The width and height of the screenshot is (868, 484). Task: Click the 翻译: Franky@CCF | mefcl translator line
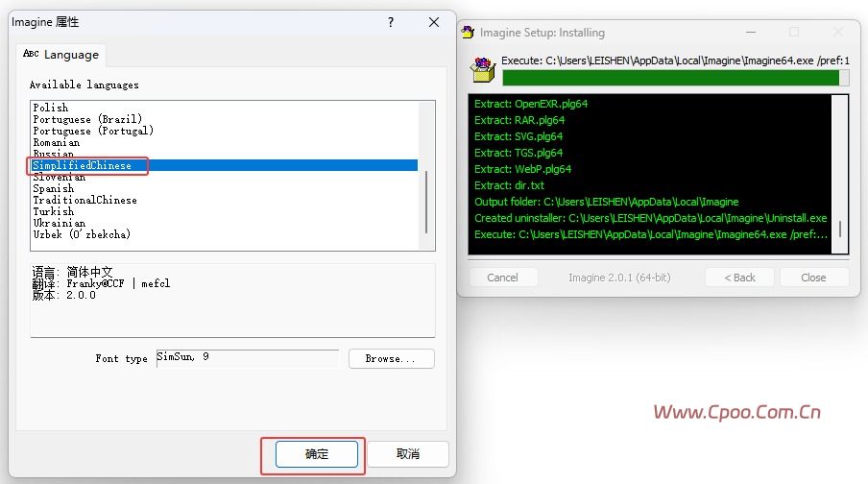[101, 283]
